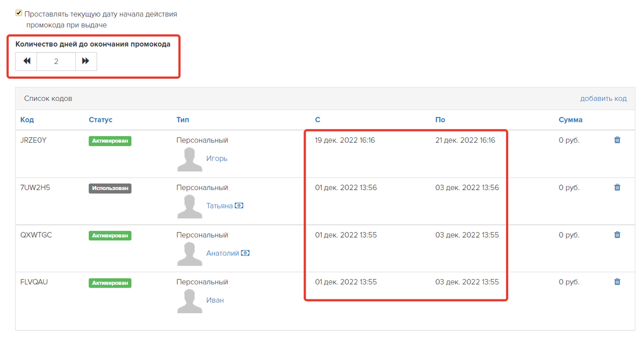The image size is (644, 337).
Task: Click end date '21 дек. 2022 16:16'
Action: pos(465,141)
